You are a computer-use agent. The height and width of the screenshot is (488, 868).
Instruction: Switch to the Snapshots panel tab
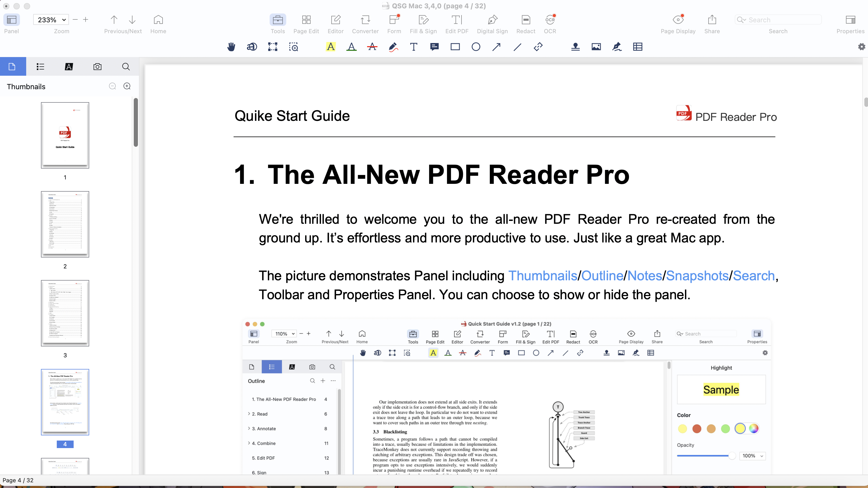[x=97, y=67]
